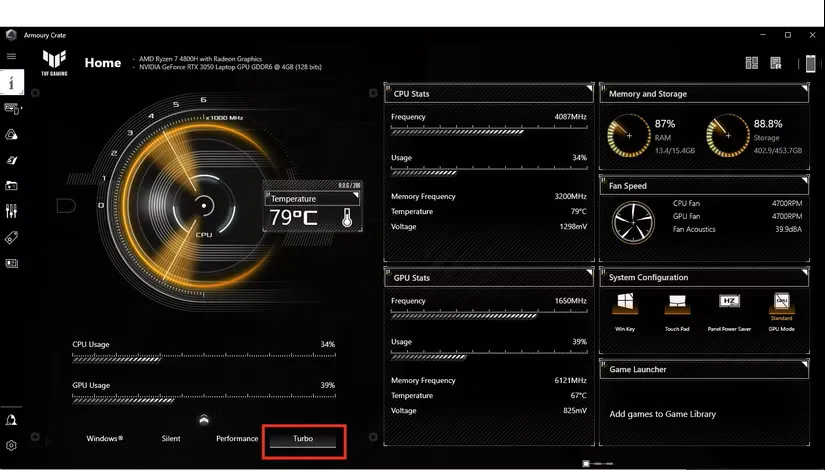The width and height of the screenshot is (825, 470).
Task: Open Aura Sync lighting icon in sidebar
Action: 11,135
